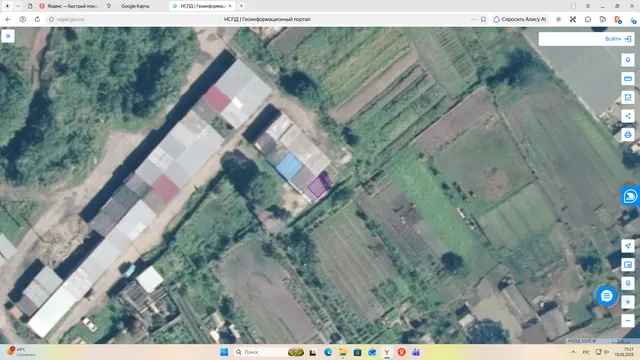The image size is (640, 360).
Task: Open the browser downloads icon
Action: tap(633, 19)
